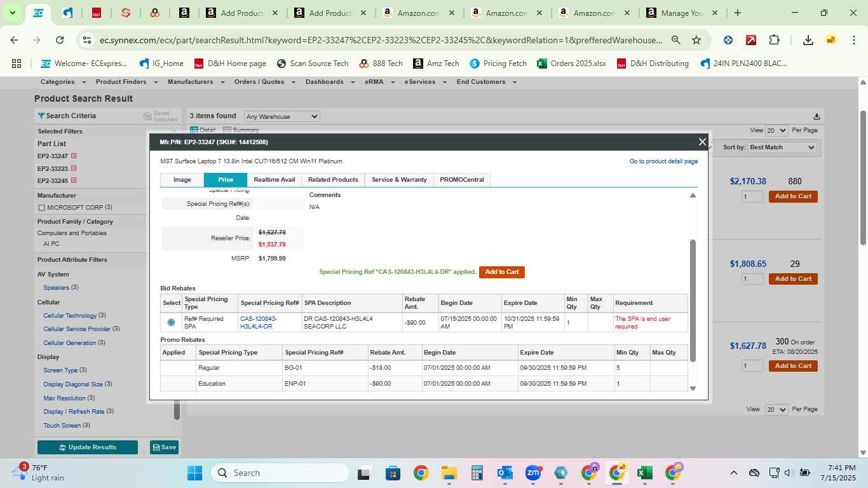Screen dimensions: 868x488
Task: Bookmark this page with the star icon
Action: pos(696,40)
